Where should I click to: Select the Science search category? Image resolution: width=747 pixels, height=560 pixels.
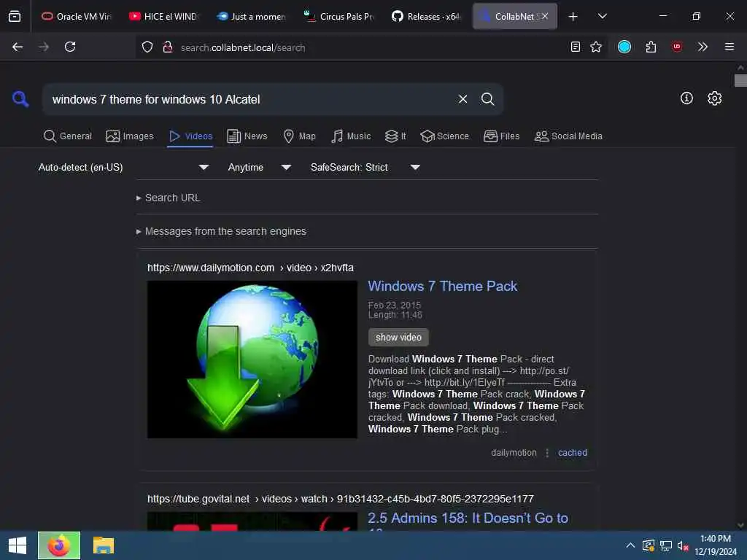click(x=444, y=136)
